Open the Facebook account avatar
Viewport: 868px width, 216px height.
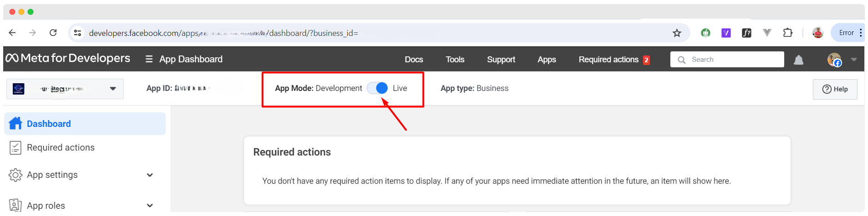tap(834, 60)
